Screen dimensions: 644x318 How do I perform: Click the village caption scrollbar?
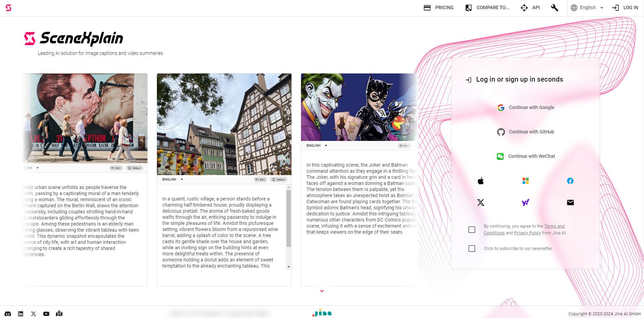[289, 218]
